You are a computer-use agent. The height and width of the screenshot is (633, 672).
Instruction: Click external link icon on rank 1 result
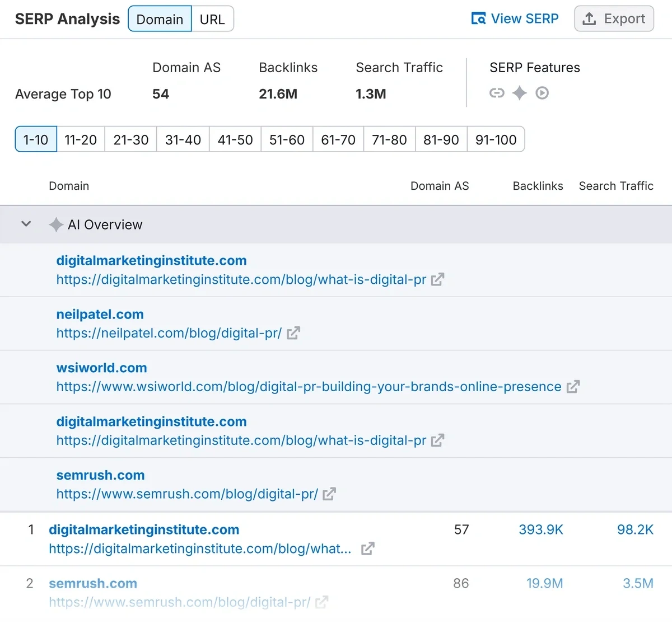tap(368, 548)
